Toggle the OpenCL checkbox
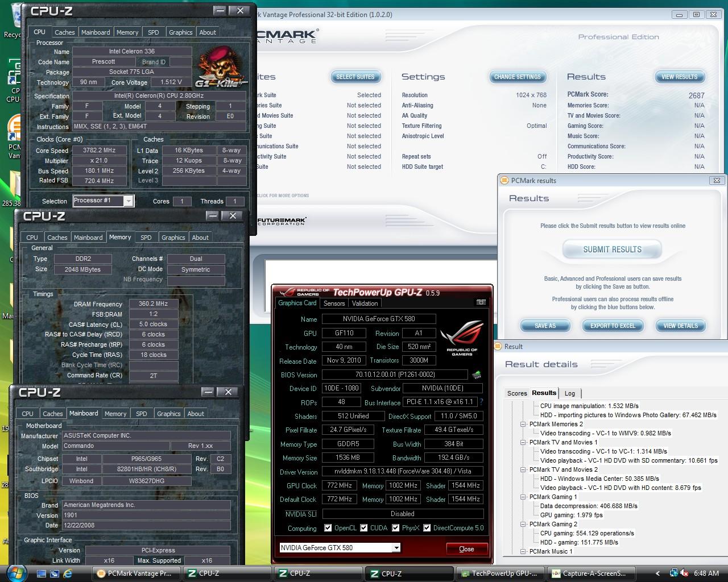The image size is (728, 582). [x=328, y=527]
